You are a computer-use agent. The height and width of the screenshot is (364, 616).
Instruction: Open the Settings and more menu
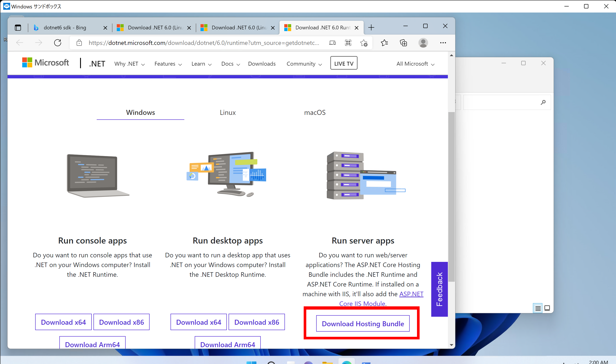[x=443, y=43]
